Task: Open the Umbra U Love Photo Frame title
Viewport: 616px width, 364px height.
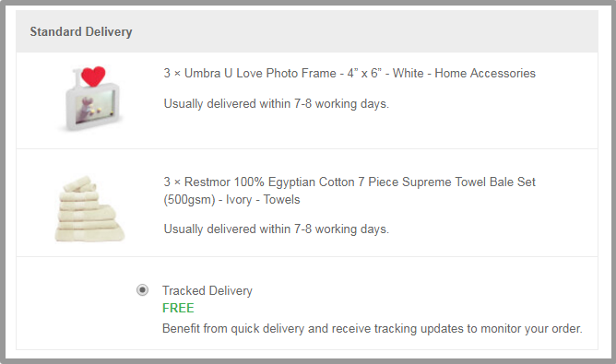Action: pyautogui.click(x=349, y=73)
